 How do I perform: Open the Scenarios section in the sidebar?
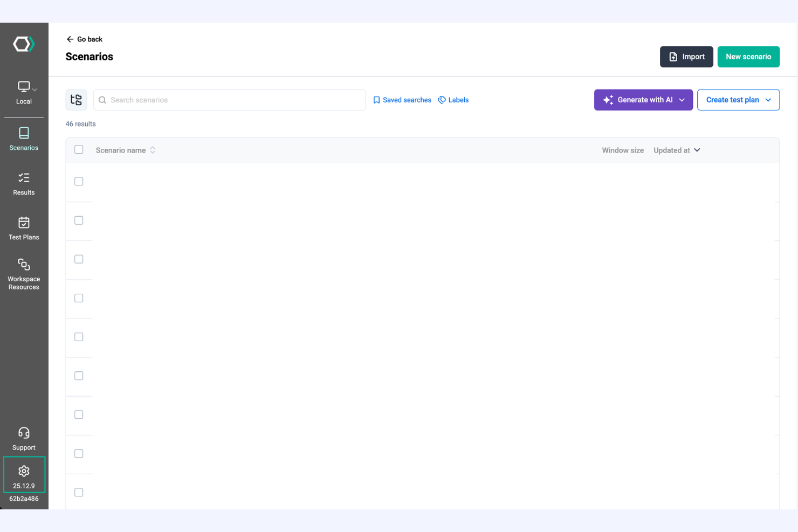click(24, 139)
